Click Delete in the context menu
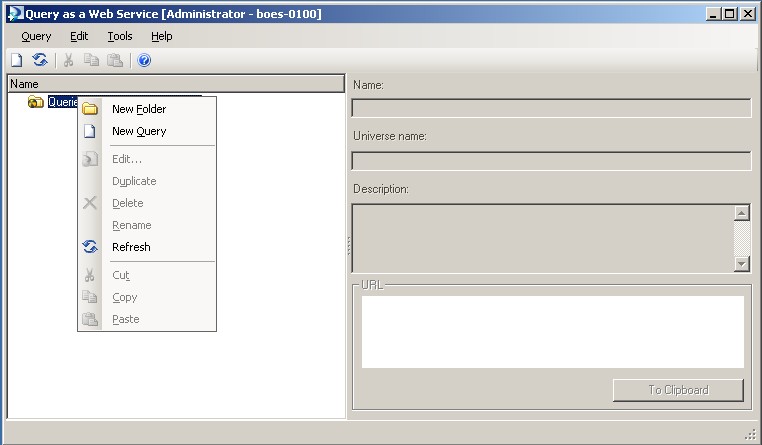The height and width of the screenshot is (445, 762). (147, 203)
